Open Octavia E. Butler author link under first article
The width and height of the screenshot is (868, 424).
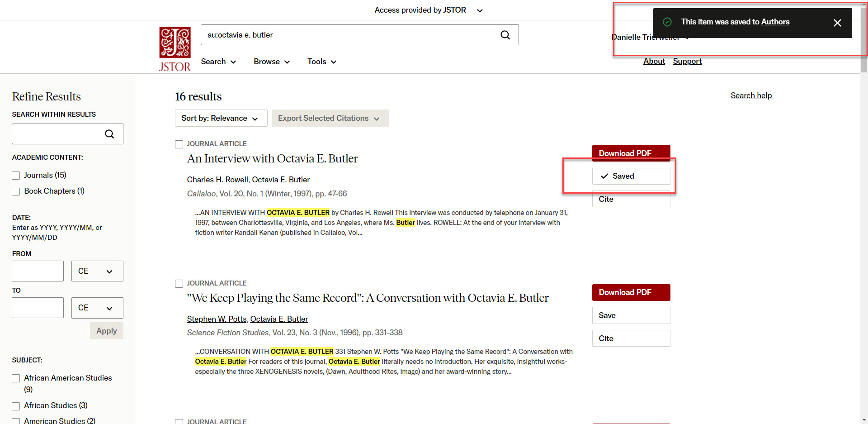point(281,180)
